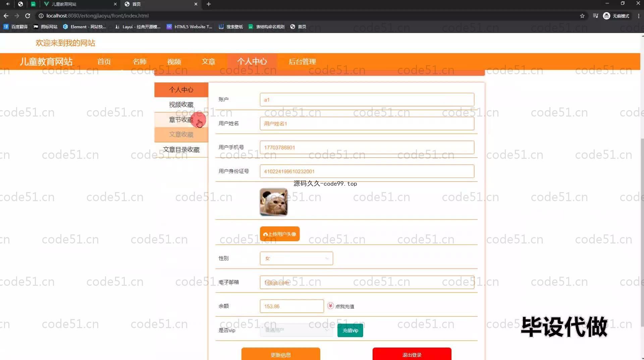Click the browser forward arrow
The height and width of the screenshot is (360, 644).
point(17,16)
